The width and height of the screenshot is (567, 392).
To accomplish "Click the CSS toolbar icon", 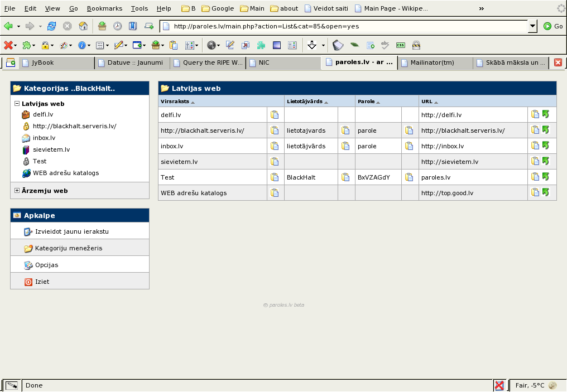I will [401, 45].
